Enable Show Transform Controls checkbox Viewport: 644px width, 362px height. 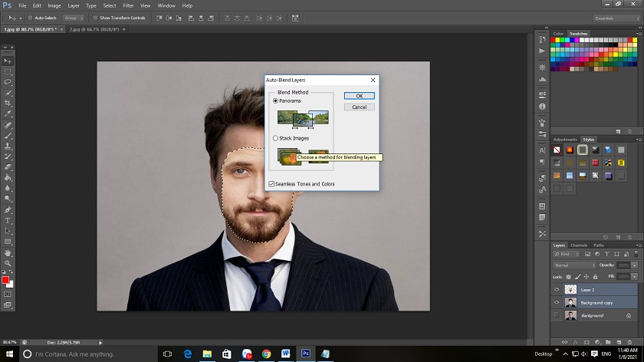95,18
